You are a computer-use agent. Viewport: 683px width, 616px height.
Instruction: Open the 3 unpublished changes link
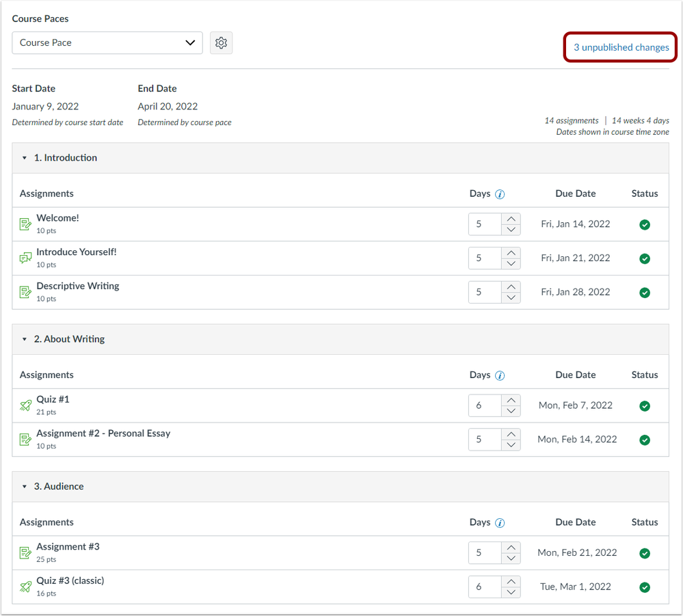621,47
